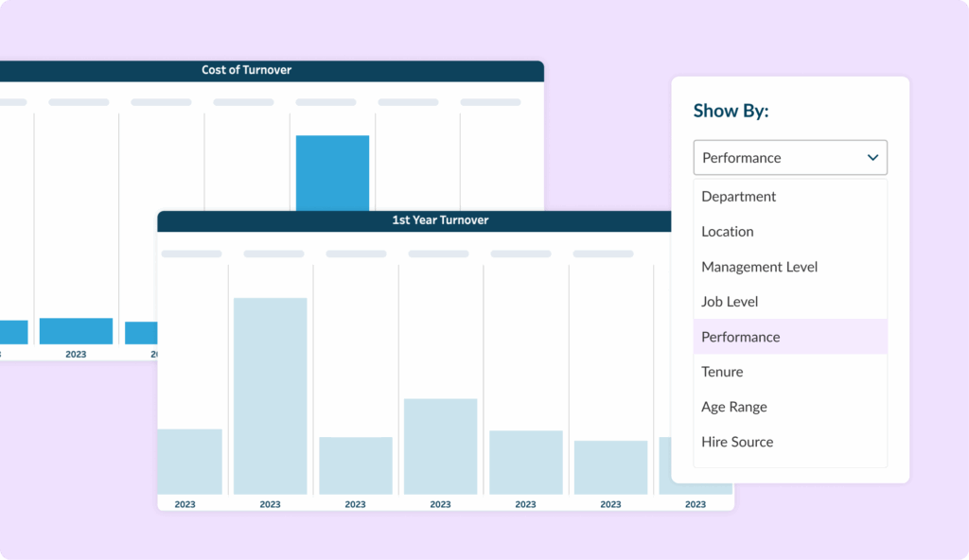Open the Show By dropdown chevron
Screen dimensions: 969x560
[x=872, y=158]
